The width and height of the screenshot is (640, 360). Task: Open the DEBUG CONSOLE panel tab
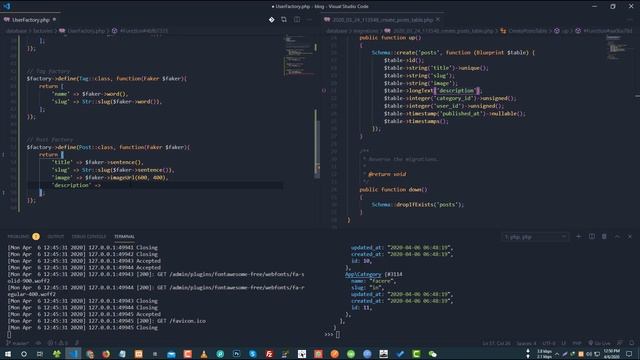[x=89, y=236]
